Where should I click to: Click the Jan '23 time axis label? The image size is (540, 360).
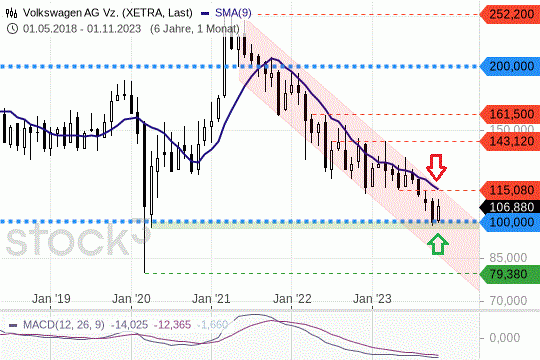(x=372, y=299)
